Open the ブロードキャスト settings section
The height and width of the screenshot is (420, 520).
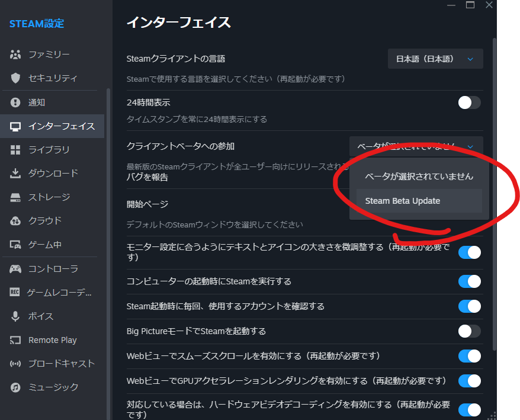pyautogui.click(x=53, y=364)
